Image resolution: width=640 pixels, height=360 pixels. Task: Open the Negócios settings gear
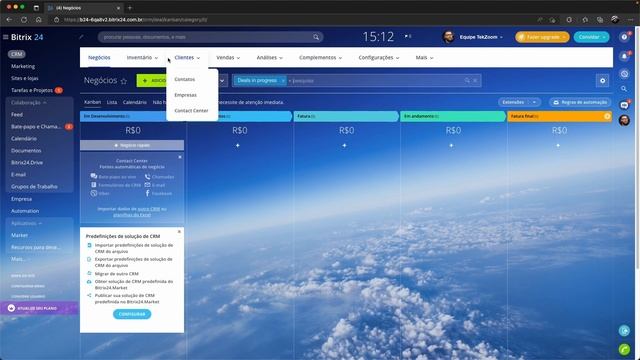pyautogui.click(x=602, y=81)
